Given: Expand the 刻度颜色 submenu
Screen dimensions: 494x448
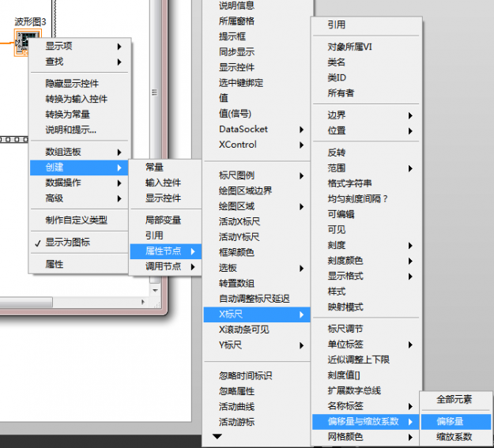Looking at the screenshot, I should click(x=366, y=261).
